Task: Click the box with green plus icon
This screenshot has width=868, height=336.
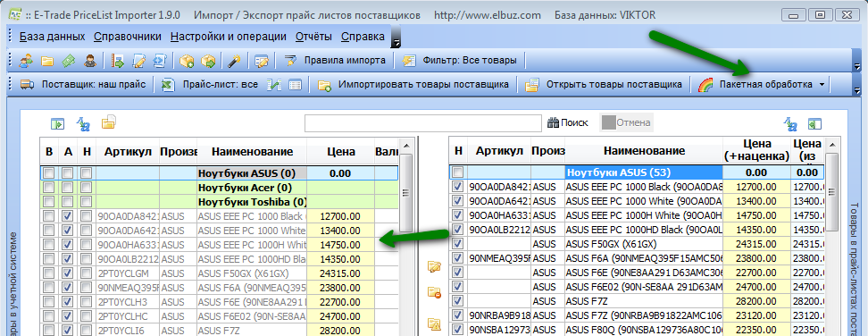Action: [187, 61]
